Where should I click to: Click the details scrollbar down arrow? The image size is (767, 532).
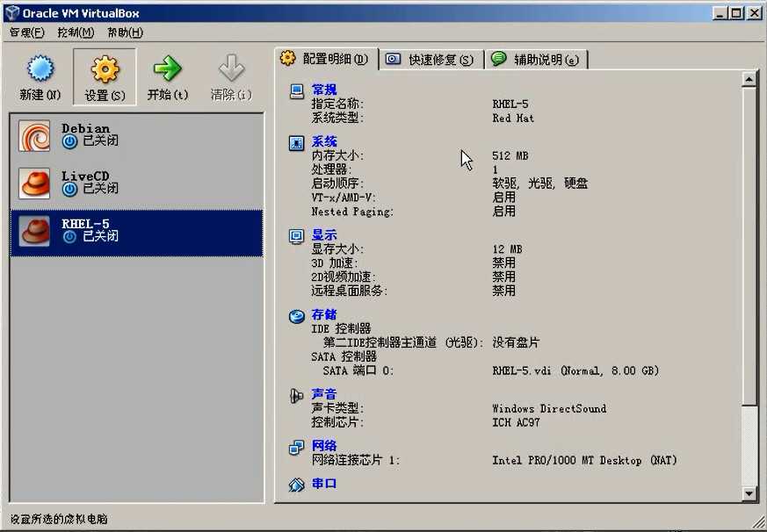(x=749, y=493)
